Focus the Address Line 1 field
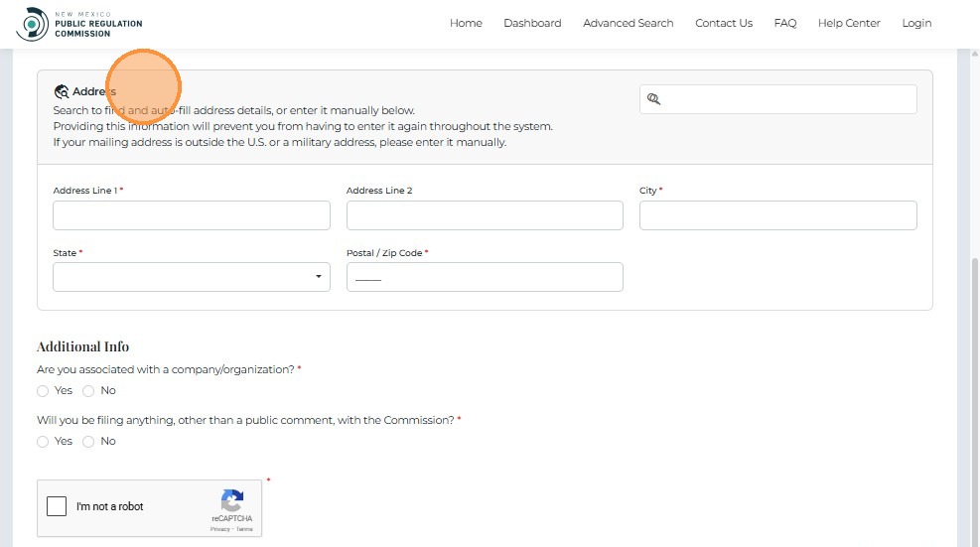This screenshot has width=980, height=547. point(192,215)
